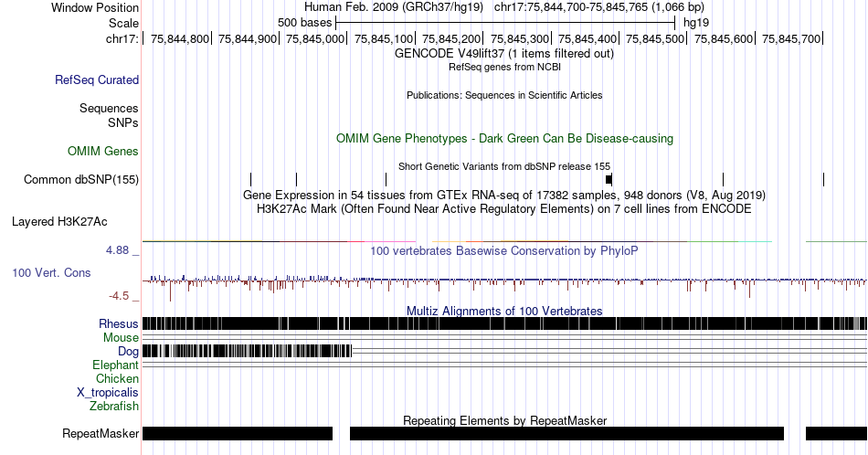Click the OMIM Gene Phenotypes track title
Screen dimensions: 868x455
[x=504, y=138]
